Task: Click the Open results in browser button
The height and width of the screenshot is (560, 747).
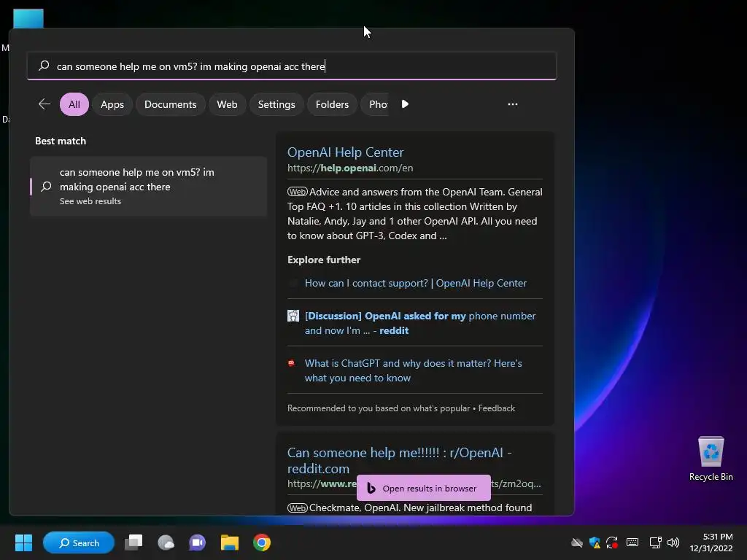Action: [424, 488]
